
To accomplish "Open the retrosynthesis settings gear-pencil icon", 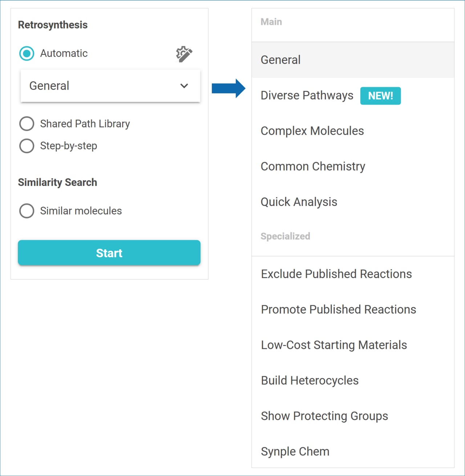I will point(184,54).
